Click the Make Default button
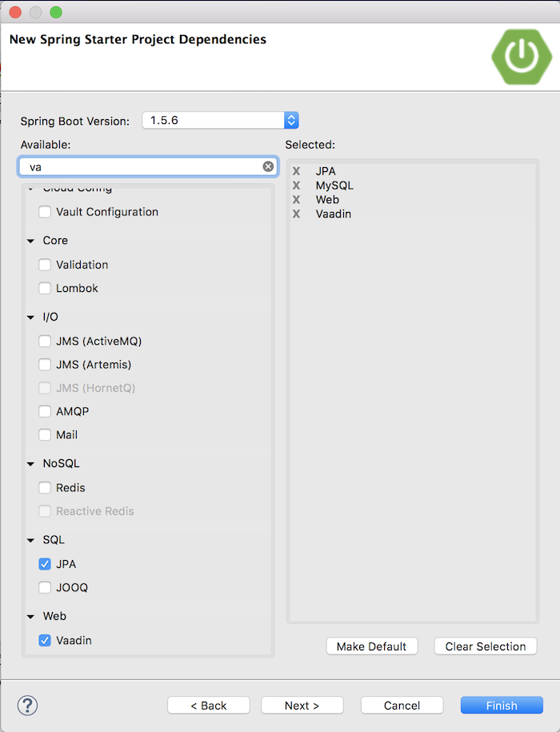The width and height of the screenshot is (560, 732). coord(372,646)
